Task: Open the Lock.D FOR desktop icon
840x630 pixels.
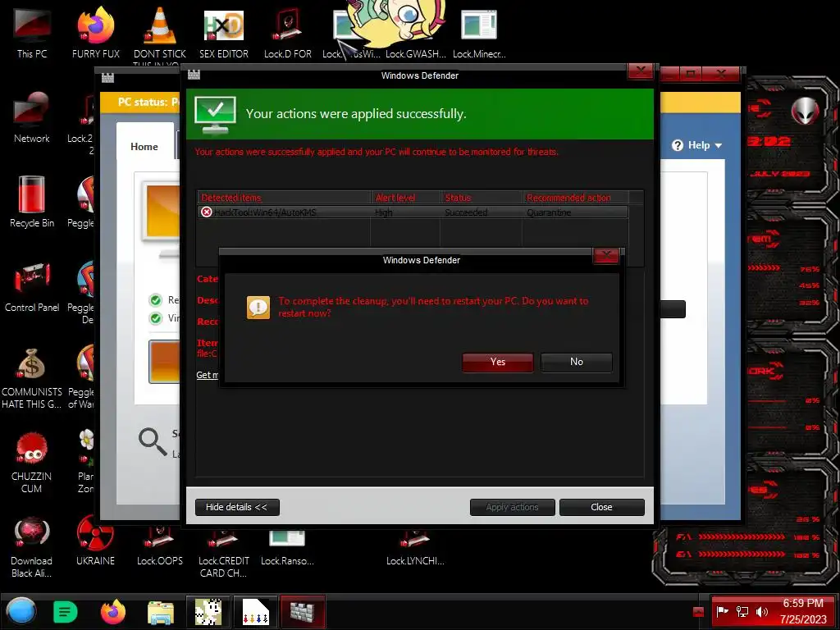Action: point(288,33)
